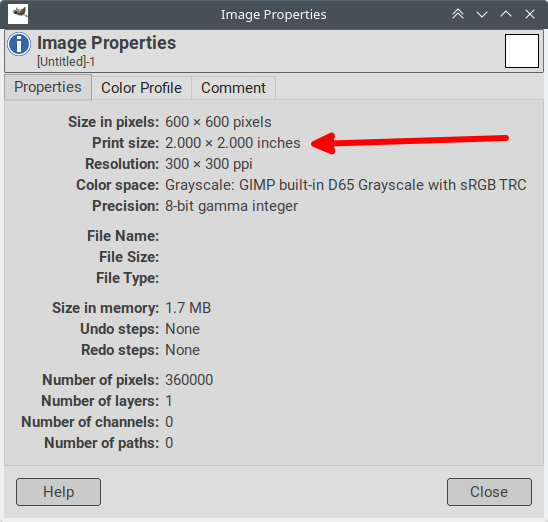
Task: Click the 1.7 MB size in memory value
Action: pos(188,308)
